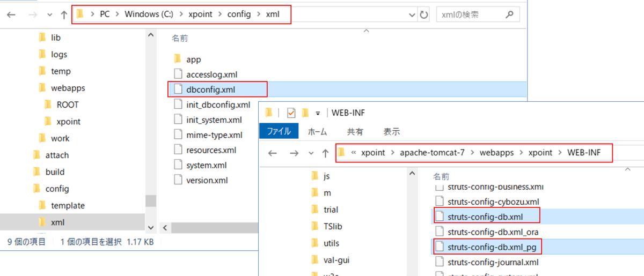Expand address bar history dropdown in xml window

click(x=412, y=15)
